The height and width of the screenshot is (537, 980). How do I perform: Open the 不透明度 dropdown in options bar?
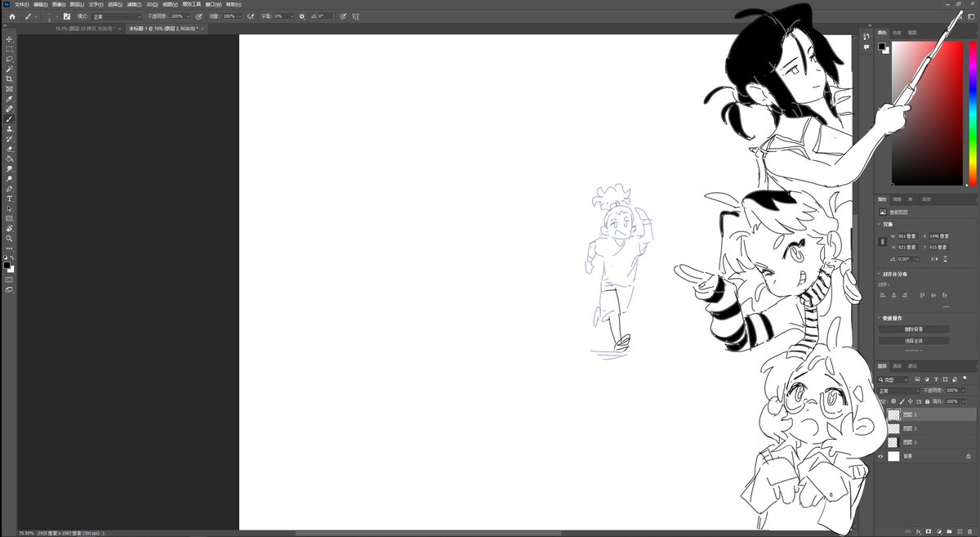pos(188,16)
